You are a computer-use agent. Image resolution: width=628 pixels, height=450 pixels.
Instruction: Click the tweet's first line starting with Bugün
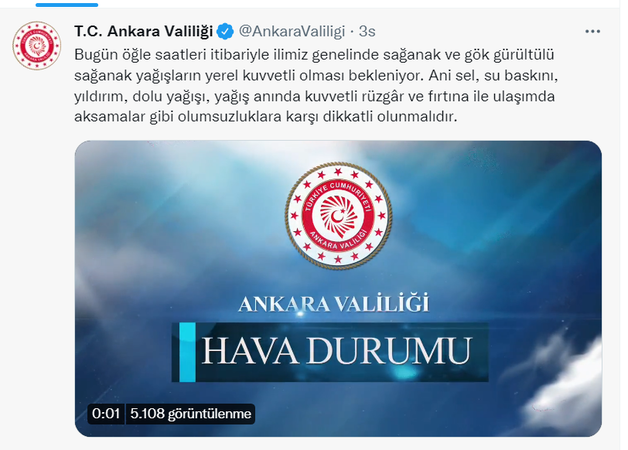click(314, 54)
